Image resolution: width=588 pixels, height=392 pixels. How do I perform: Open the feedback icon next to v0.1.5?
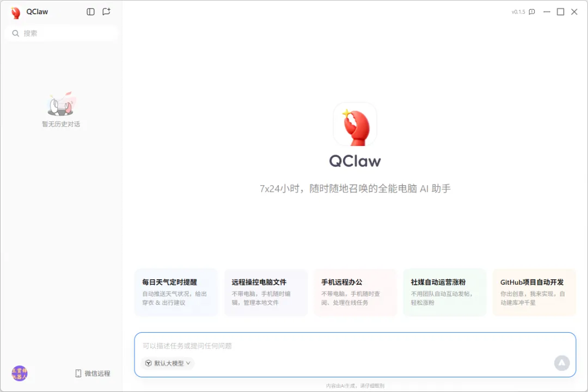[x=532, y=12]
